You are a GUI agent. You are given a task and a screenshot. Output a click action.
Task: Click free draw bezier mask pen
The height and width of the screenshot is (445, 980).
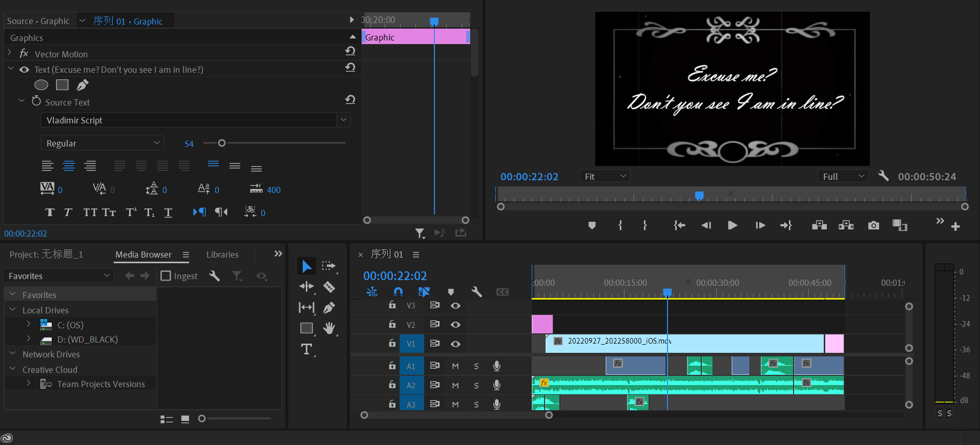point(82,85)
